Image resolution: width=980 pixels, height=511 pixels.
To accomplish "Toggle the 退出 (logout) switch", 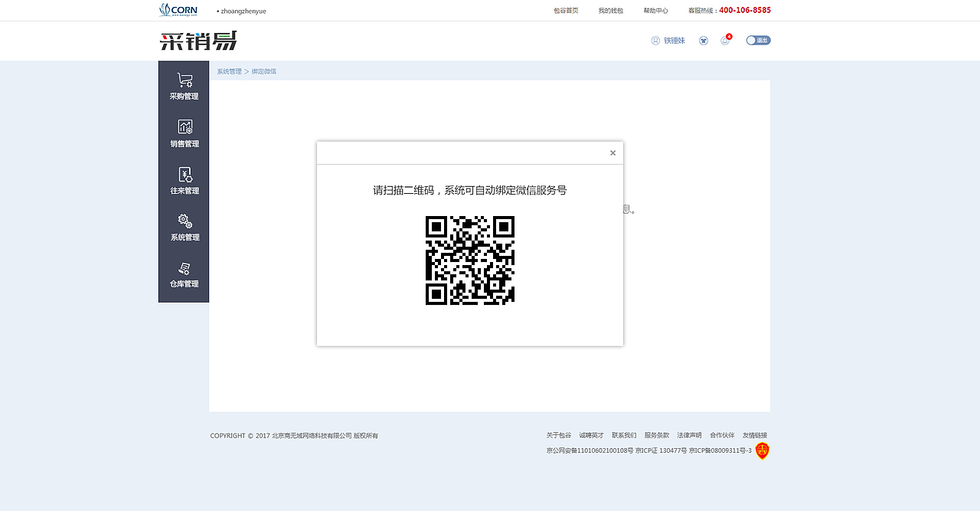I will click(x=758, y=40).
